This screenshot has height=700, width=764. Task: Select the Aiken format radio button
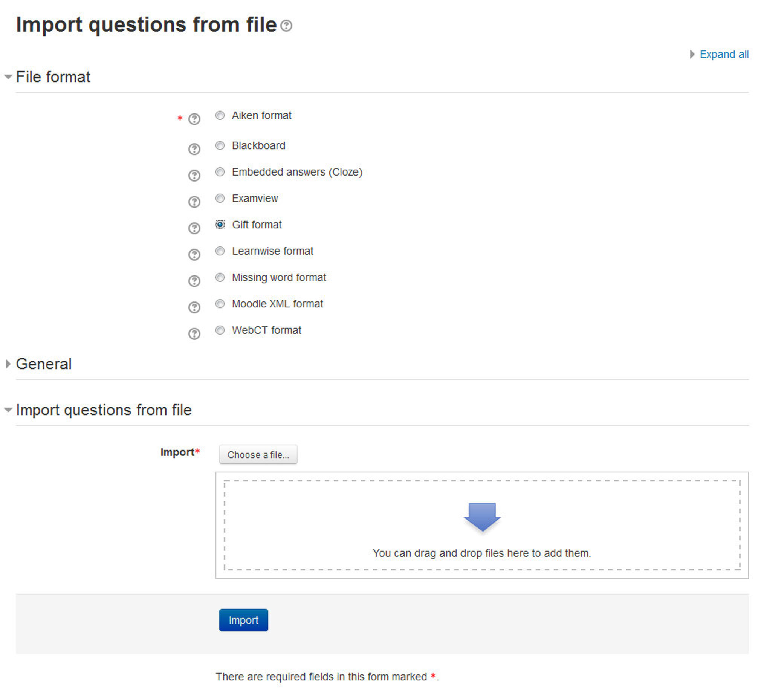point(220,115)
